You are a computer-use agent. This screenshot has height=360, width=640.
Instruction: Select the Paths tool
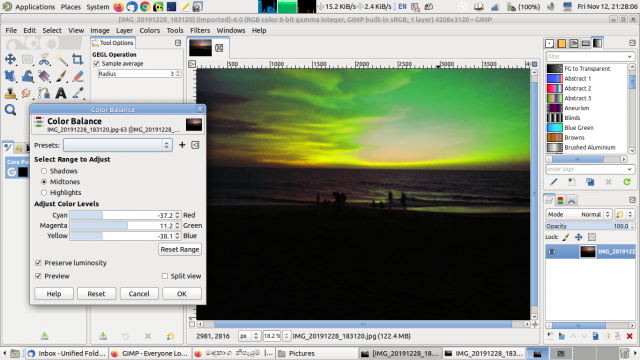coord(44,93)
